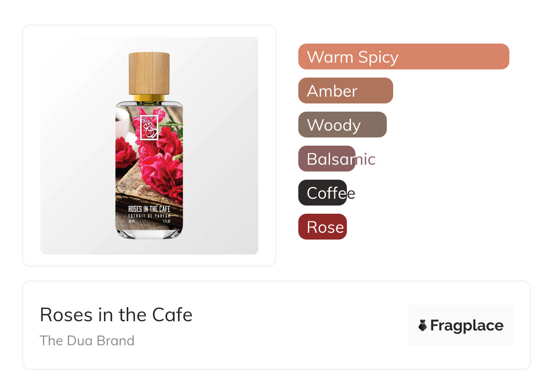Click the wooden cap of the perfume bottle
The height and width of the screenshot is (392, 553).
[149, 73]
